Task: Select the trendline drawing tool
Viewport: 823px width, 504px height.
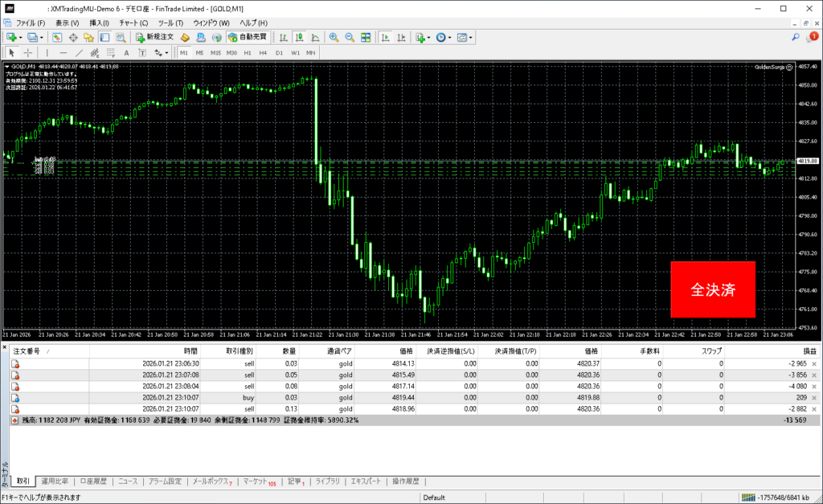Action: coord(80,53)
